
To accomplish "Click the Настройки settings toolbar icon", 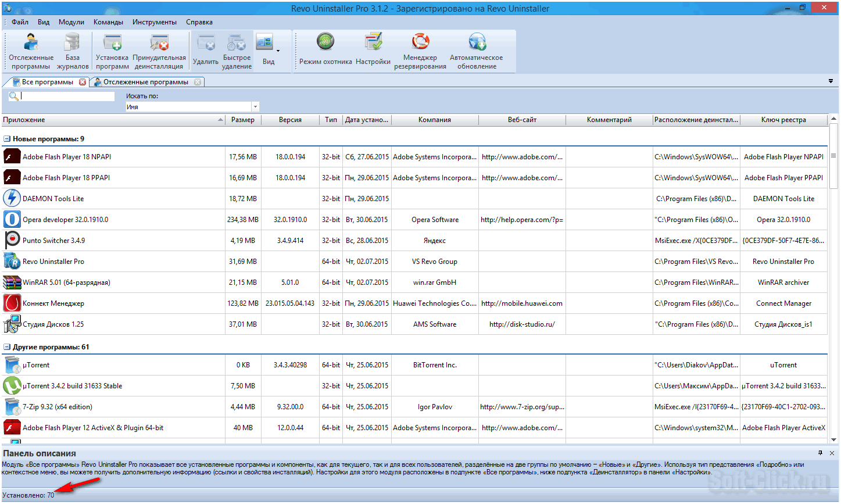I will click(373, 49).
